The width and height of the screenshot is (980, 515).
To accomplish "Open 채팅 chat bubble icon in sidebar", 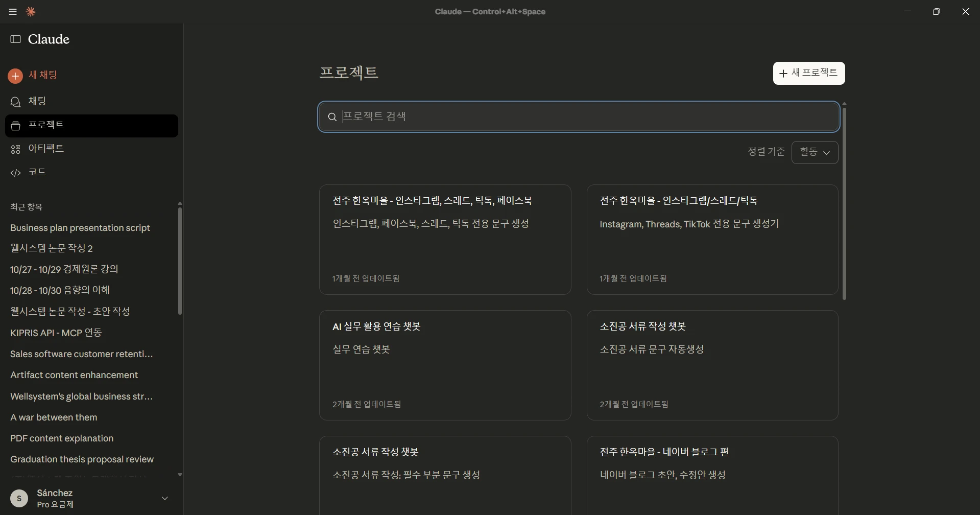I will click(x=16, y=102).
